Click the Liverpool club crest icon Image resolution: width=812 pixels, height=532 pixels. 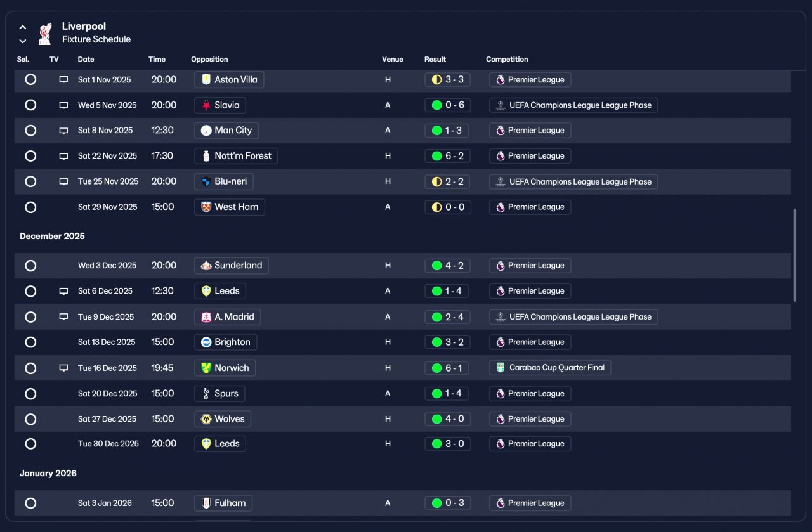tap(44, 34)
